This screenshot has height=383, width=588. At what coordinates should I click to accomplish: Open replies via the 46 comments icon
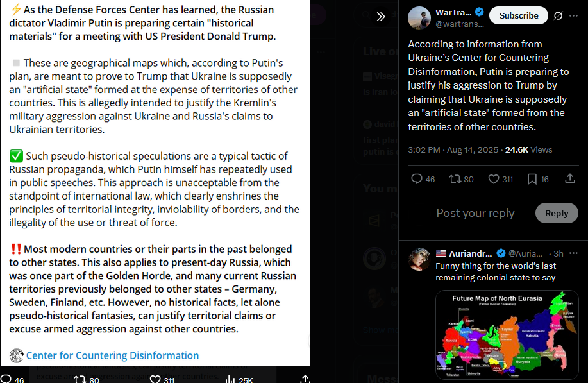(x=417, y=179)
